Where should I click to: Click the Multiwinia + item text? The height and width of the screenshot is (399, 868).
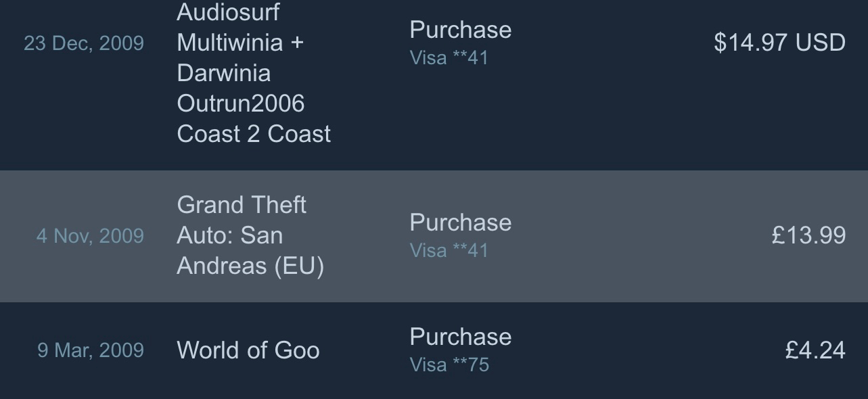coord(240,43)
